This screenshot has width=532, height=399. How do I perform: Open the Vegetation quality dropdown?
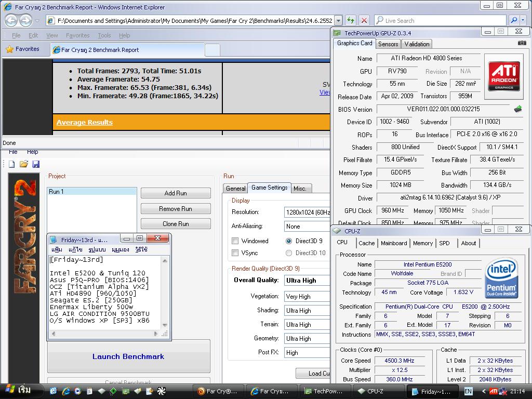tap(307, 296)
